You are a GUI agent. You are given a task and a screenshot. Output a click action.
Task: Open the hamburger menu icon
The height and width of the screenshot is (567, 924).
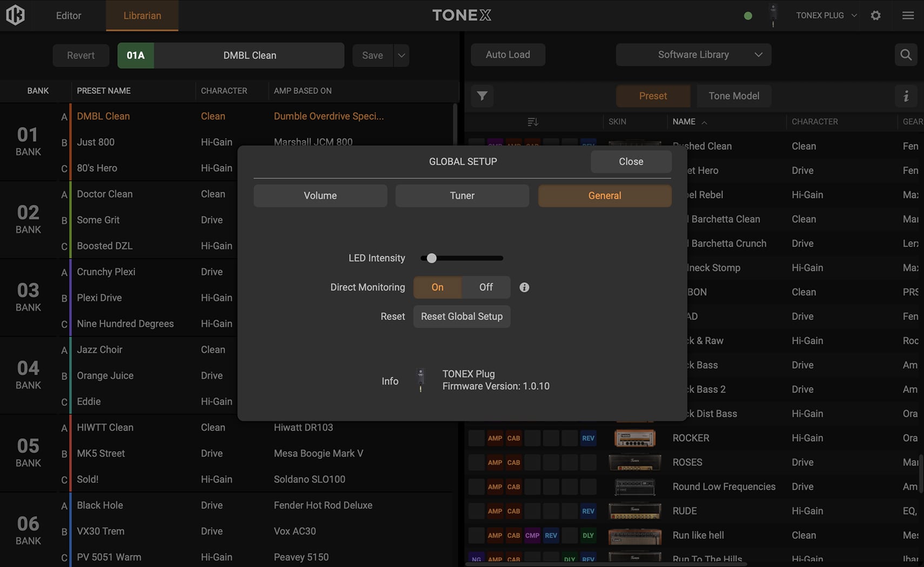coord(908,15)
